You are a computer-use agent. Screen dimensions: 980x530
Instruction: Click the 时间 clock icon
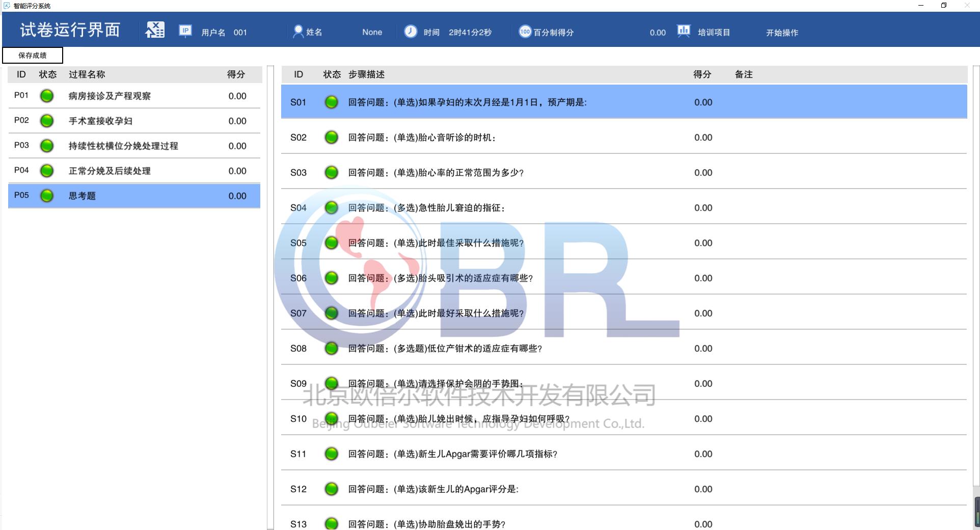coord(410,32)
